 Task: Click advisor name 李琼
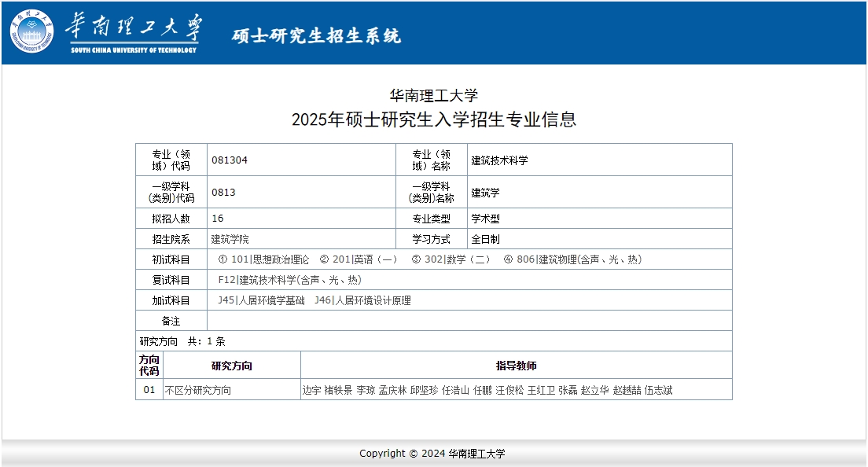[x=366, y=390]
